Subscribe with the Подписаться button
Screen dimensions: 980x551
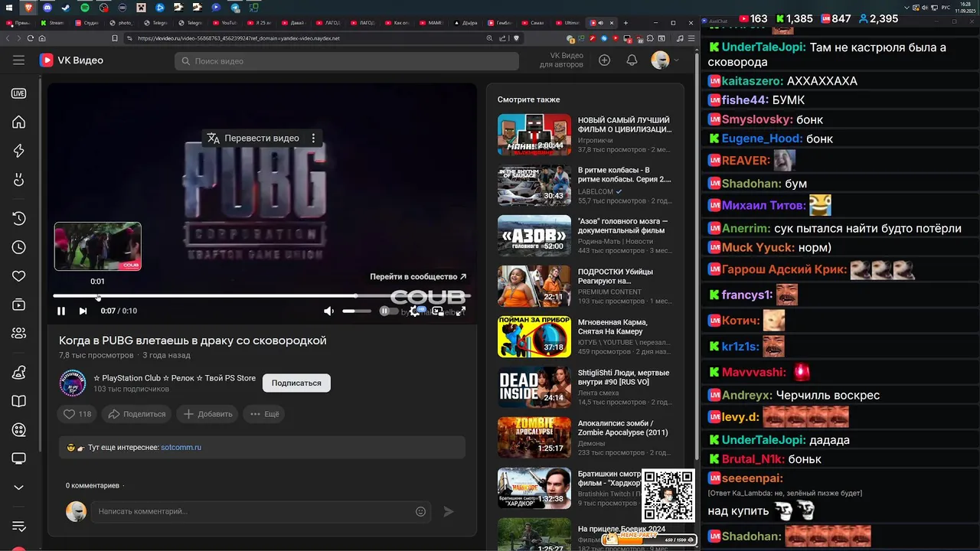pos(296,383)
